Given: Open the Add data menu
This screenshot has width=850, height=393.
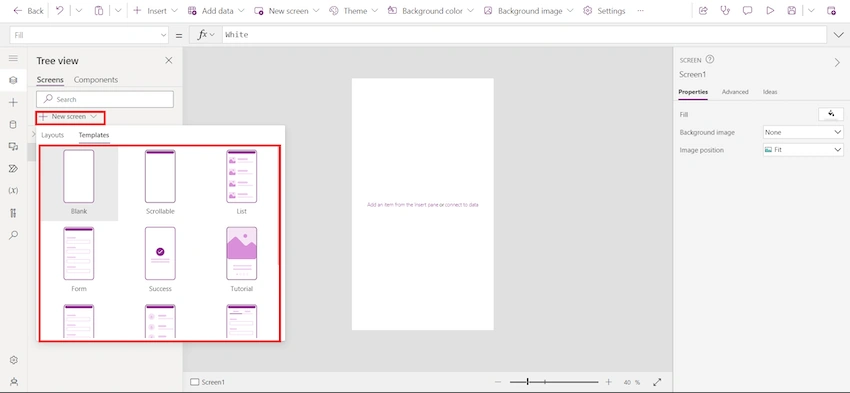Looking at the screenshot, I should coord(216,11).
